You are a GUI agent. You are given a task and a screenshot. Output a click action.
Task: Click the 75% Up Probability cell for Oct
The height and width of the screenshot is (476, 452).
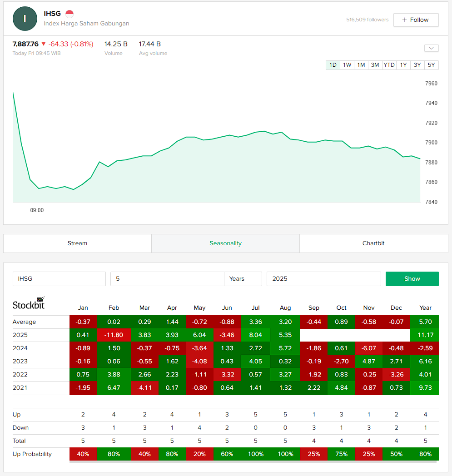(x=341, y=454)
